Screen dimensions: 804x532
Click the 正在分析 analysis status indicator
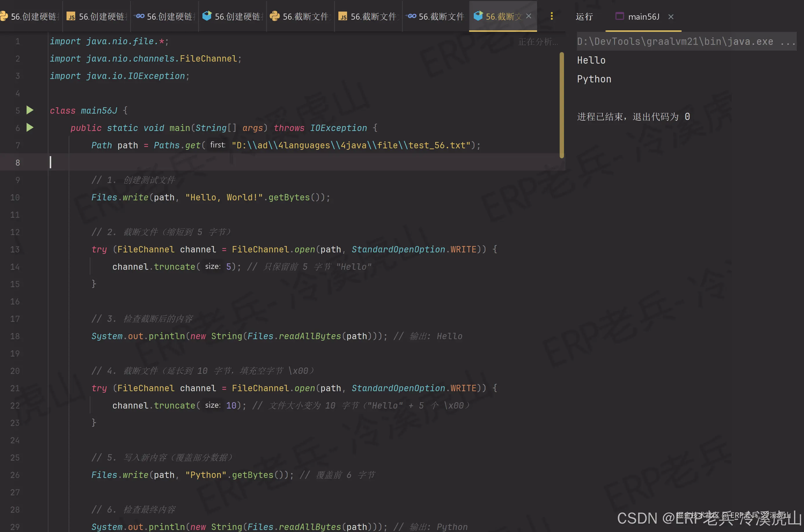tap(538, 42)
